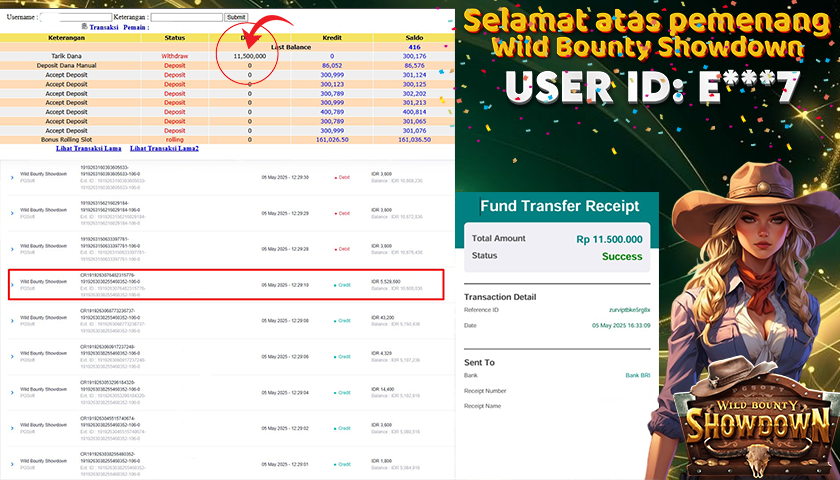Open the Lihat Transaksi Lama2 link
840x480 pixels.
point(164,148)
